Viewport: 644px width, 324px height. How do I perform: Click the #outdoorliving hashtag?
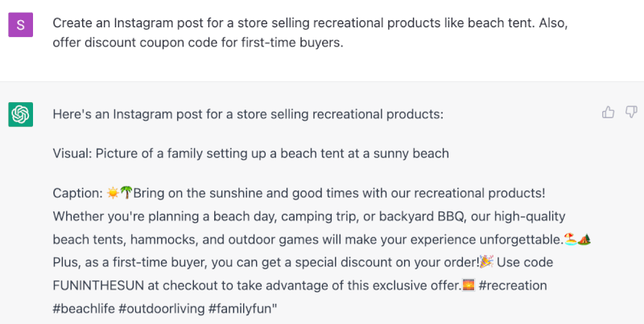[x=162, y=309]
